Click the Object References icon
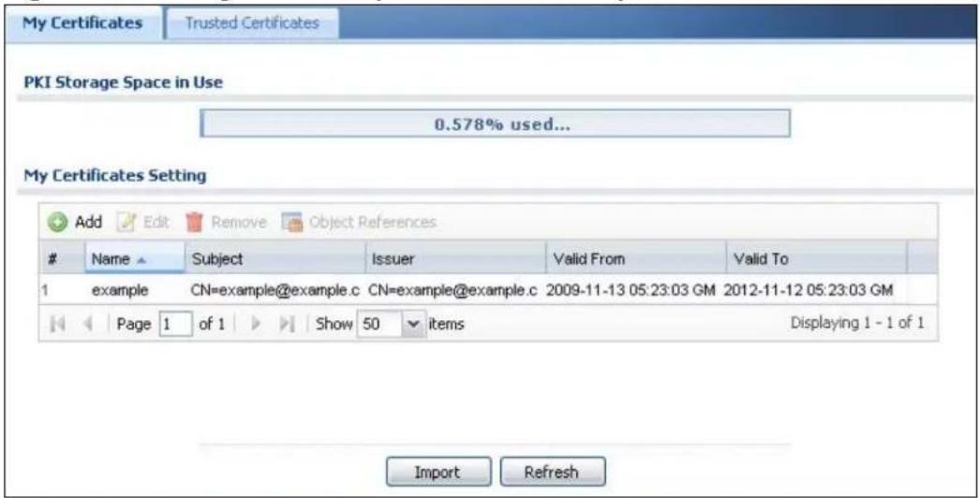The image size is (980, 498). click(x=292, y=222)
